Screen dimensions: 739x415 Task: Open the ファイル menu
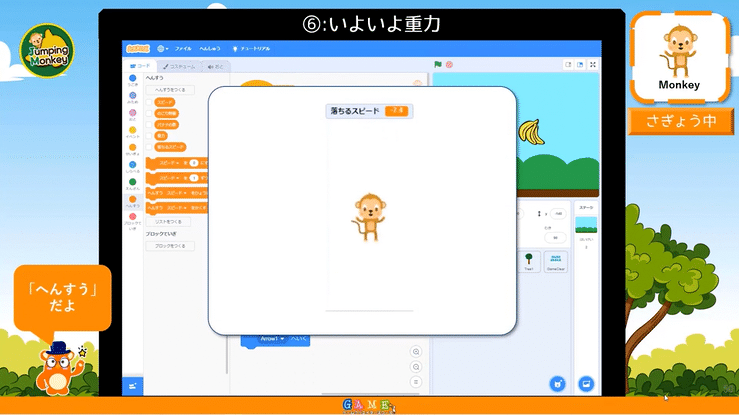[183, 49]
